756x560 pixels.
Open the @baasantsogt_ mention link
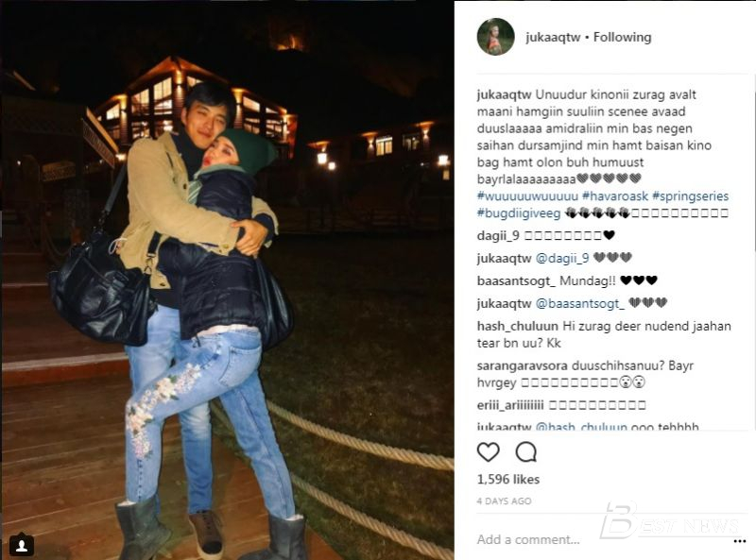(580, 303)
